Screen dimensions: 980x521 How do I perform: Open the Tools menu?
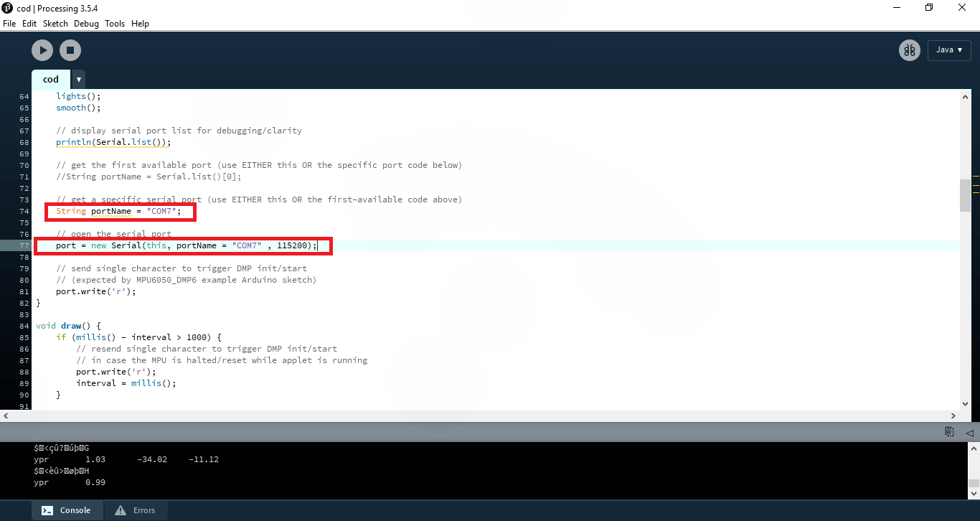pyautogui.click(x=115, y=24)
